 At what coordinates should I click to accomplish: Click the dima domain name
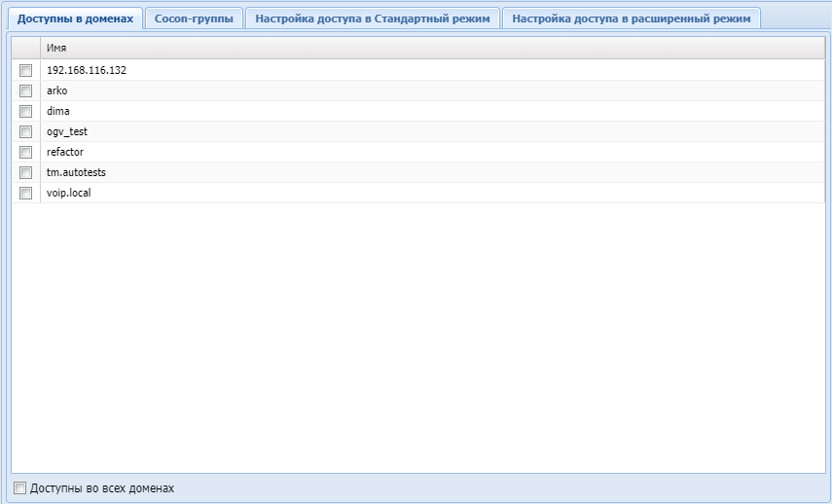click(57, 111)
